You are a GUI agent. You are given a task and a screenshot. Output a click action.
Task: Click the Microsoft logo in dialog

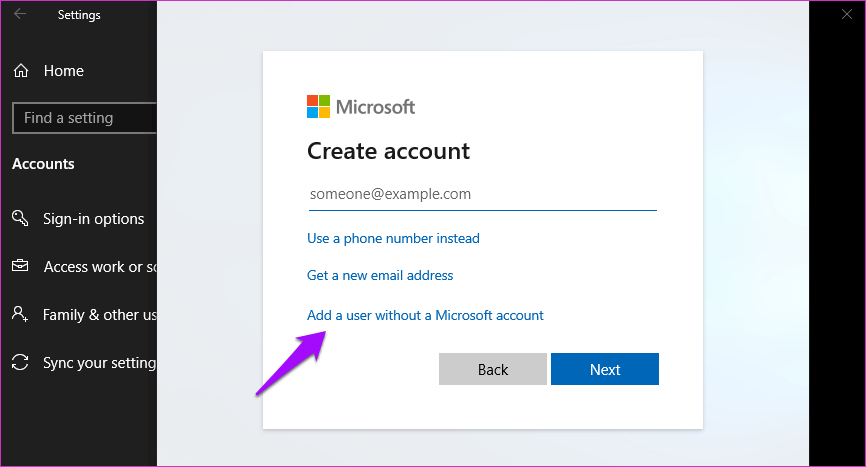point(361,107)
